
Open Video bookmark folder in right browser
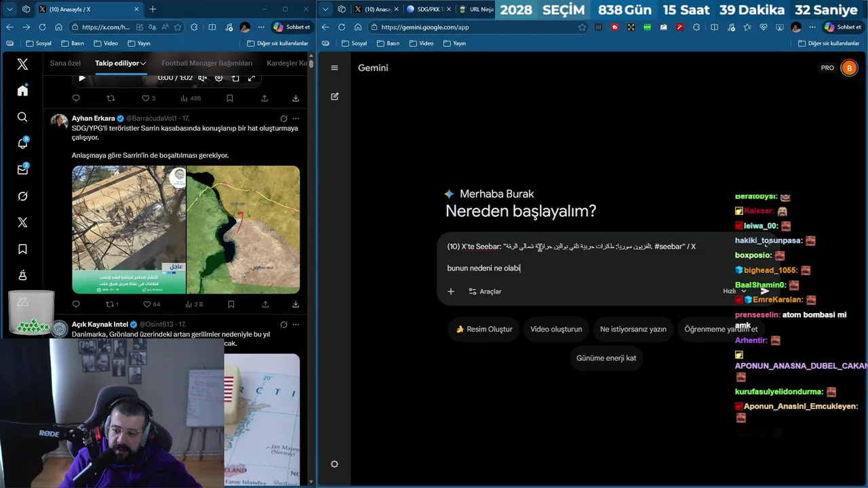click(x=420, y=43)
